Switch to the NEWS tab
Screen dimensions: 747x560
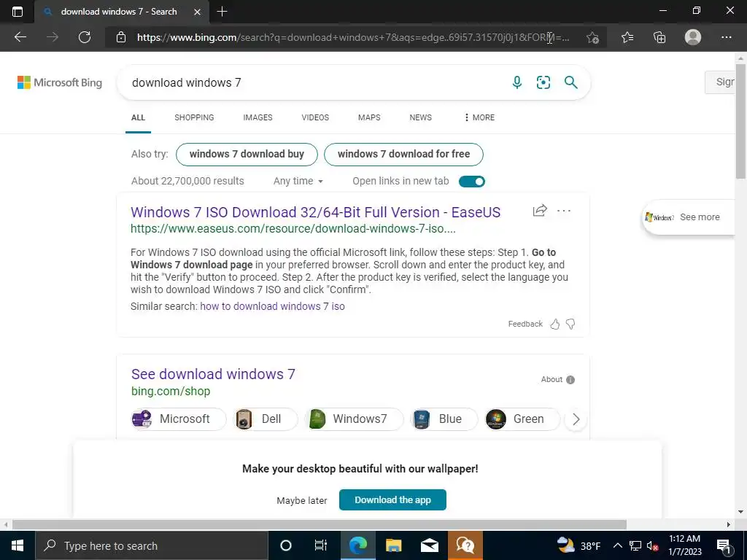[x=421, y=117]
